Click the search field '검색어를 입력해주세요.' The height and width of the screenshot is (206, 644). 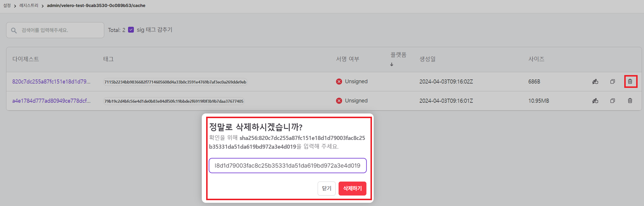[55, 30]
